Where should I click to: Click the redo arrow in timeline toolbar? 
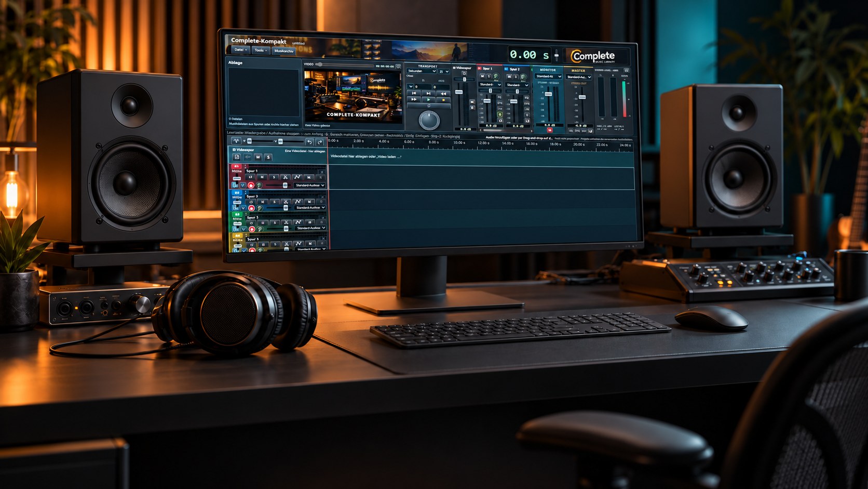320,142
